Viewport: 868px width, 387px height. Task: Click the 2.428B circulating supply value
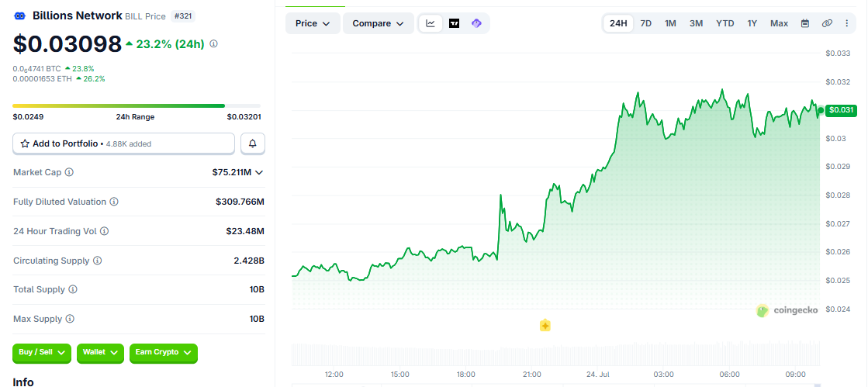(249, 261)
